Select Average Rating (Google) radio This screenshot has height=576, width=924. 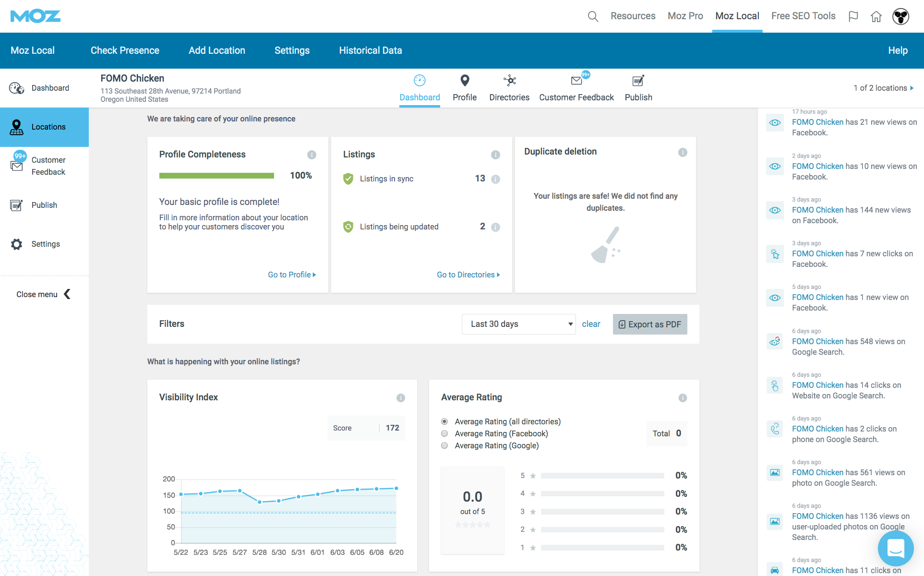point(444,445)
